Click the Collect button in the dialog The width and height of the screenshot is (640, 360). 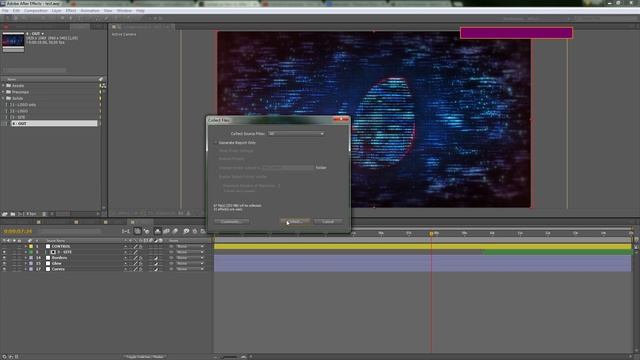tap(295, 222)
